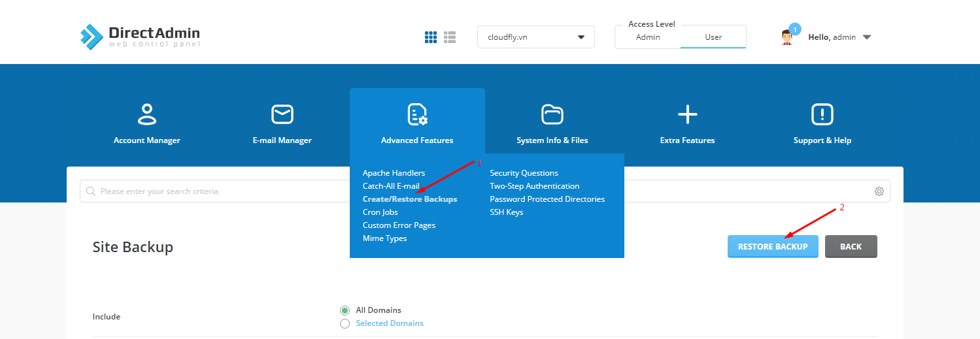Screen dimensions: 980x339
Task: Open Create/Restore Backups menu entry
Action: 410,199
